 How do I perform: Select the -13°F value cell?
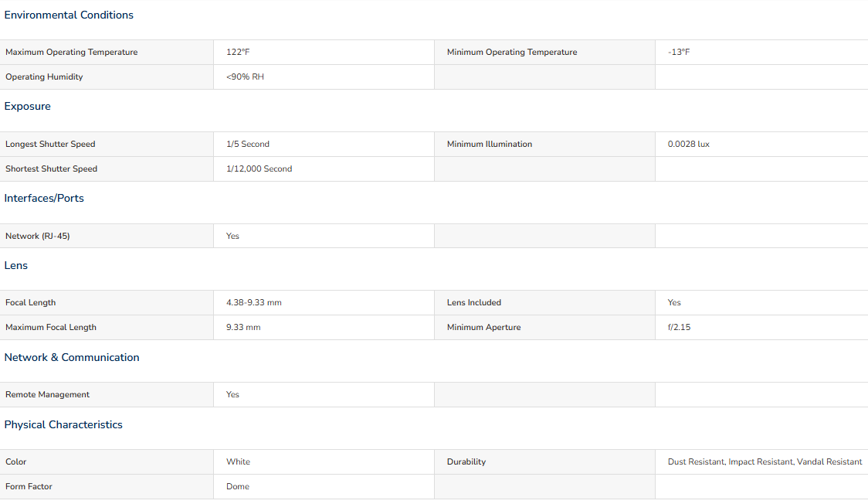(679, 52)
